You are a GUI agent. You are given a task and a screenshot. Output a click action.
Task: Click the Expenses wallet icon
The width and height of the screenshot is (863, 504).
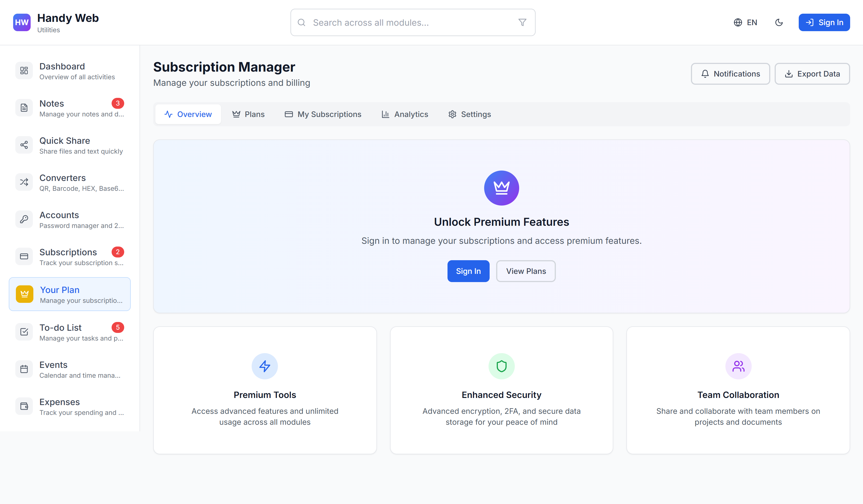coord(24,406)
